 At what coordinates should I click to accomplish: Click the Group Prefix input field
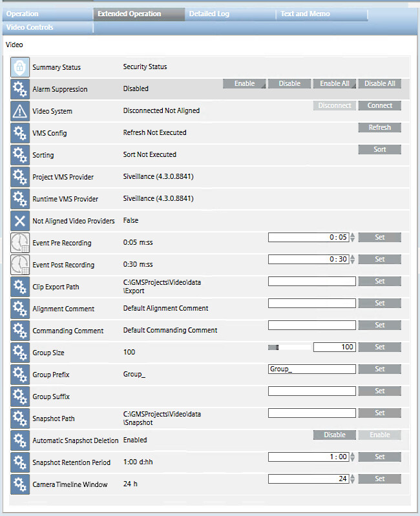[x=311, y=369]
